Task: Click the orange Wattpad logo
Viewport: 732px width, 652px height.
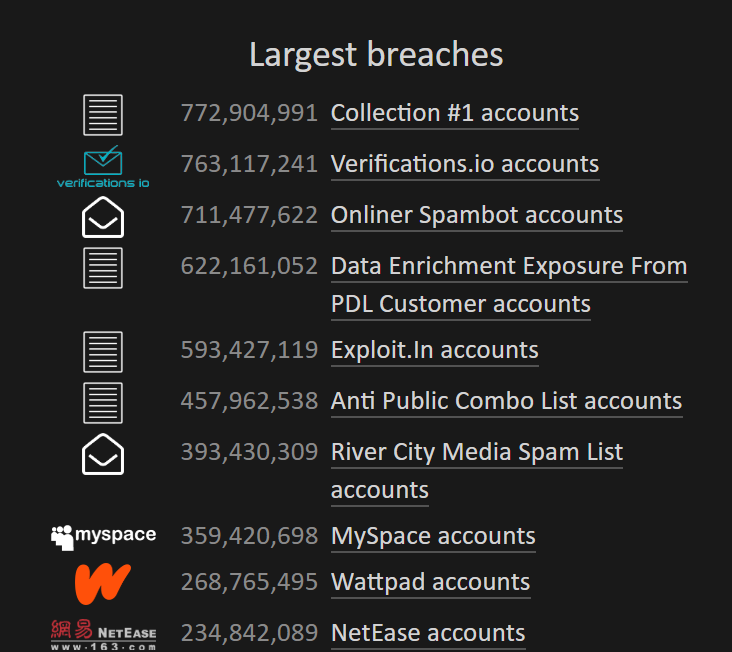Action: (103, 583)
